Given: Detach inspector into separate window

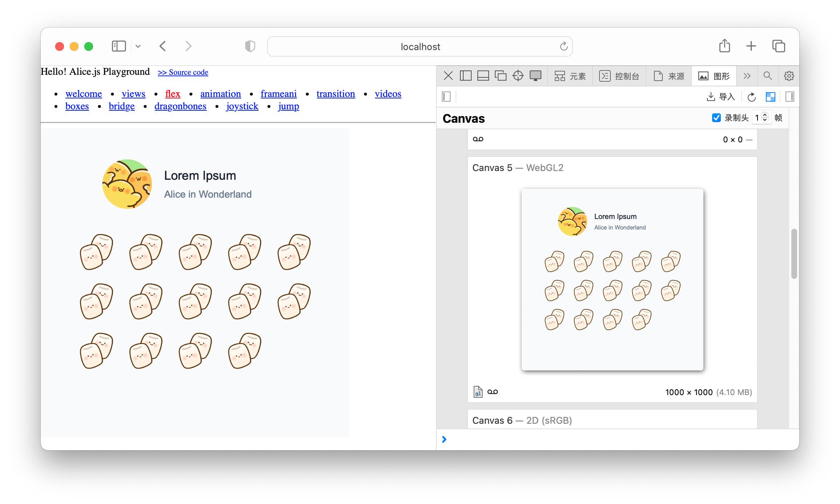Looking at the screenshot, I should (x=500, y=76).
